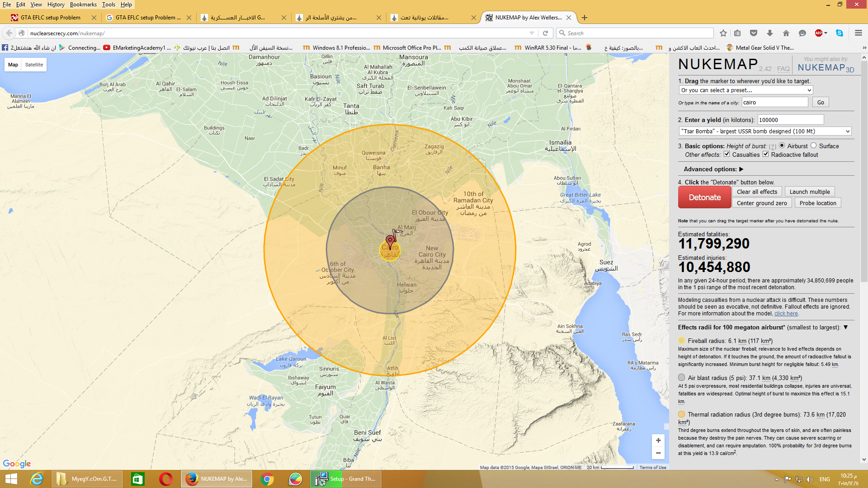The width and height of the screenshot is (868, 488).
Task: Click the Center ground zero button
Action: (762, 203)
